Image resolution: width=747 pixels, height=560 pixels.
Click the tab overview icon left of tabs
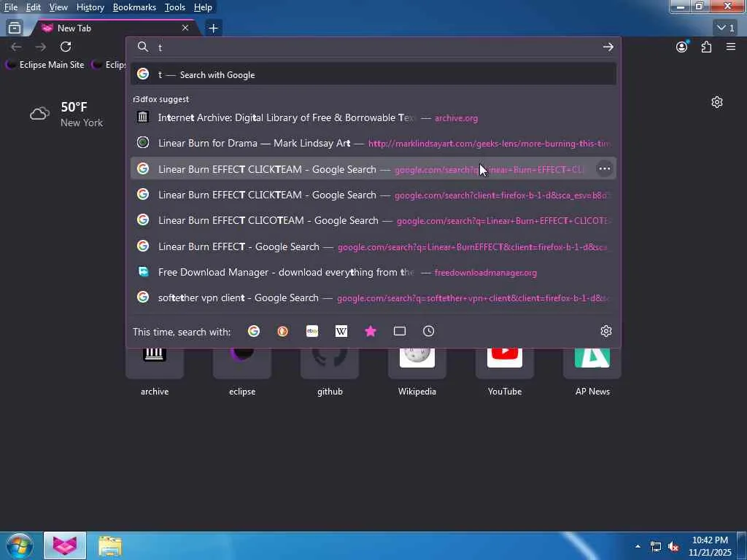[x=15, y=28]
